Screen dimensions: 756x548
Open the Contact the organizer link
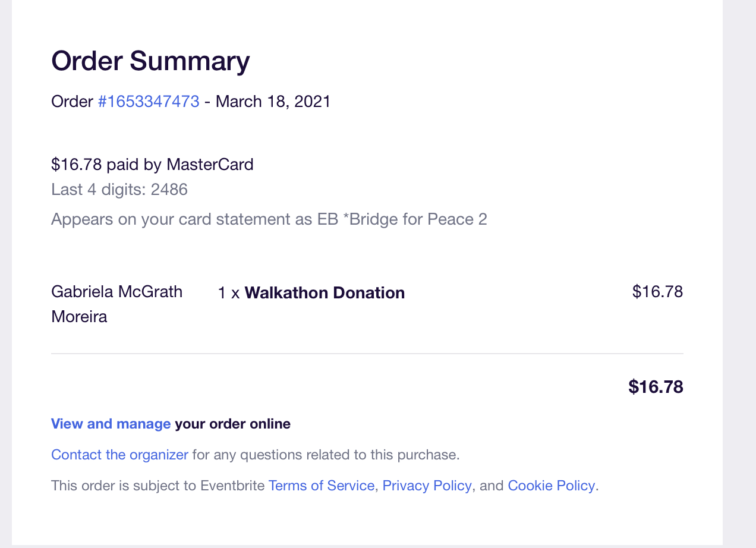point(119,455)
